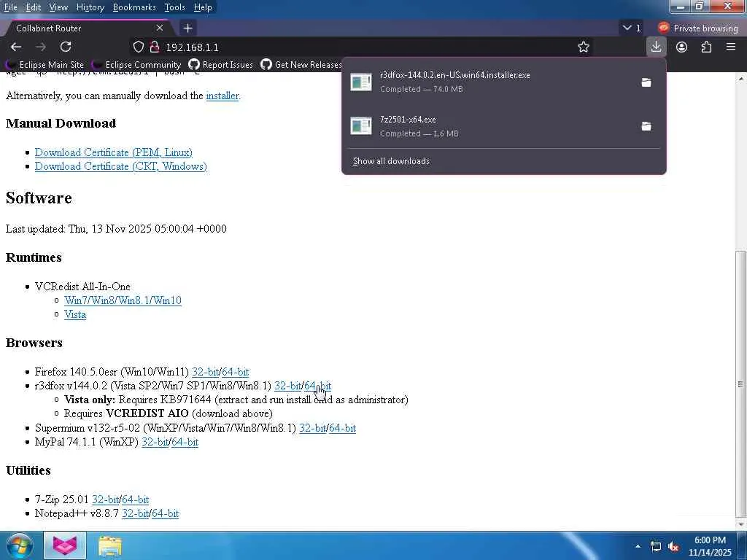The image size is (747, 560).
Task: Show hidden tray icons arrow
Action: click(x=638, y=546)
